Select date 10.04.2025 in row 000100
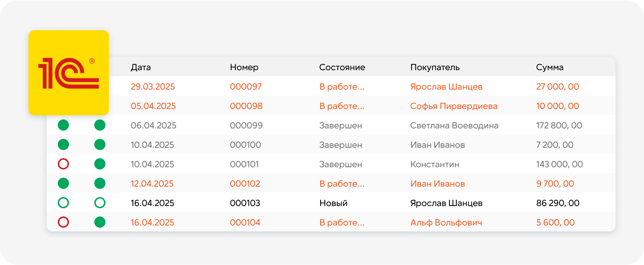The height and width of the screenshot is (265, 644). tap(152, 145)
